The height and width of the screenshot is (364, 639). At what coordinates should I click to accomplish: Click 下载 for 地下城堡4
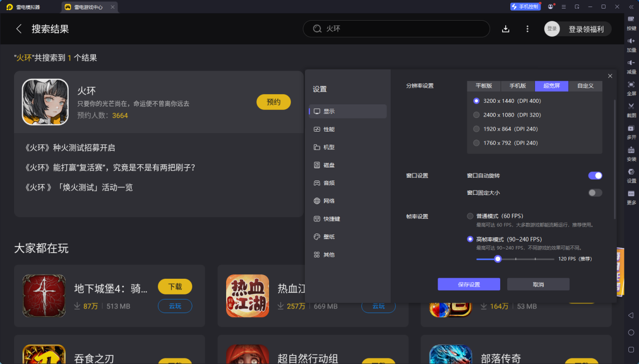coord(175,286)
